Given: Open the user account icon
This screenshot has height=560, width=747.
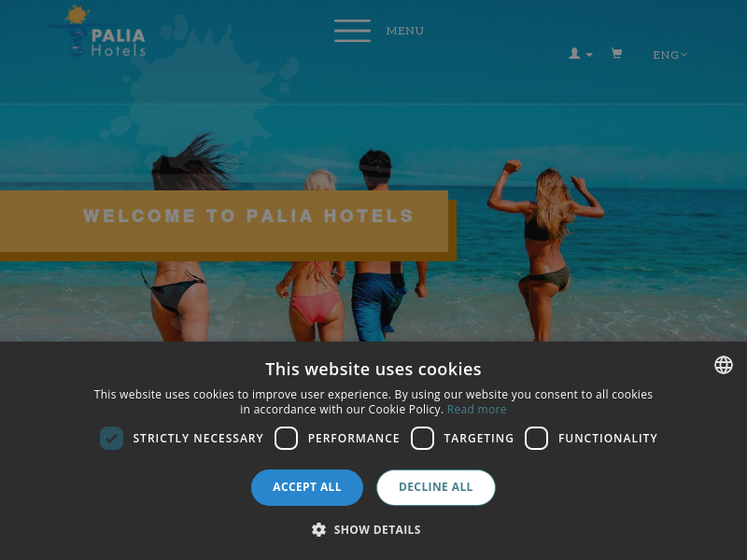Looking at the screenshot, I should [574, 53].
